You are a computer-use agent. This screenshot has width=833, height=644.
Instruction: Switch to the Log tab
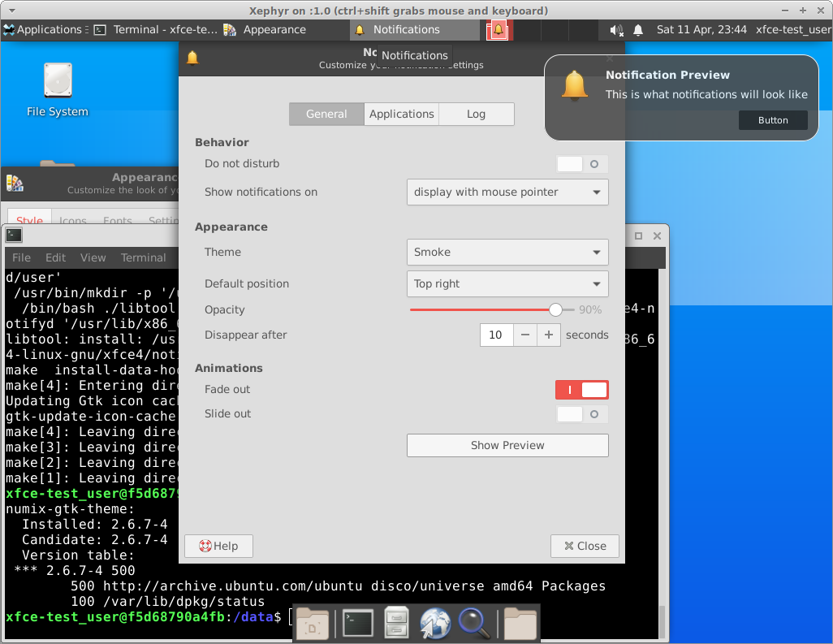(476, 115)
